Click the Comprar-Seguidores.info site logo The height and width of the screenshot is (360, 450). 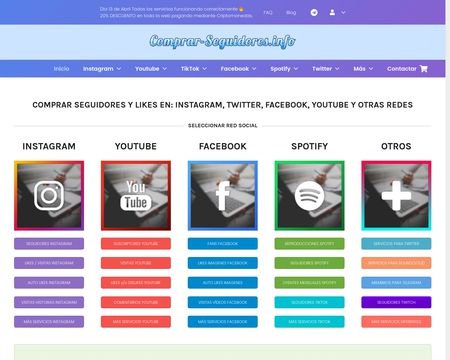(222, 42)
